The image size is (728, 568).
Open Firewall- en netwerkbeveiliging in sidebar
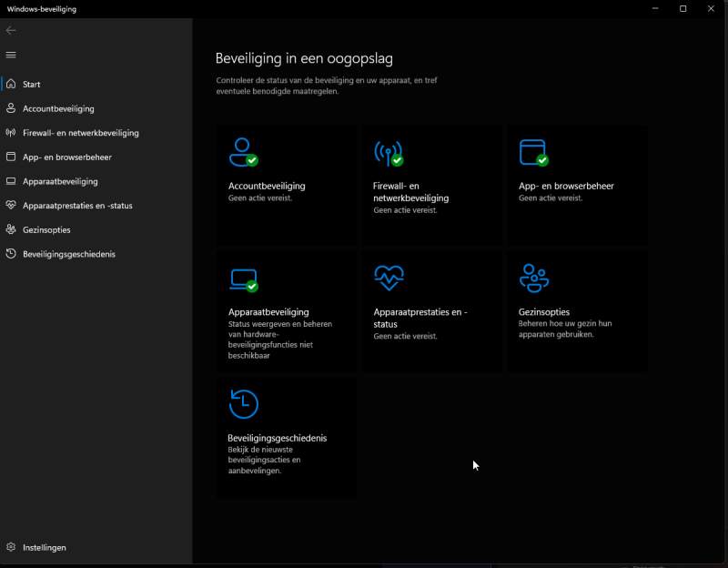coord(80,133)
